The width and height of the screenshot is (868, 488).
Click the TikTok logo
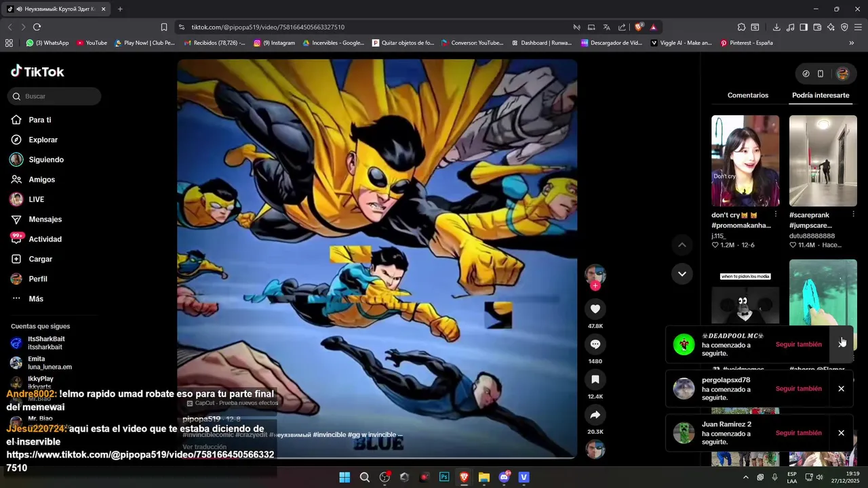tap(37, 71)
